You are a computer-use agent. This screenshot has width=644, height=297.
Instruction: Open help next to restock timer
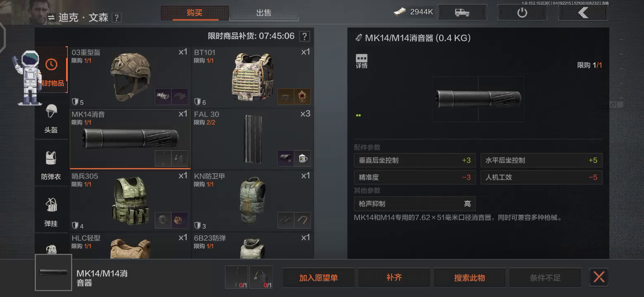click(x=304, y=36)
